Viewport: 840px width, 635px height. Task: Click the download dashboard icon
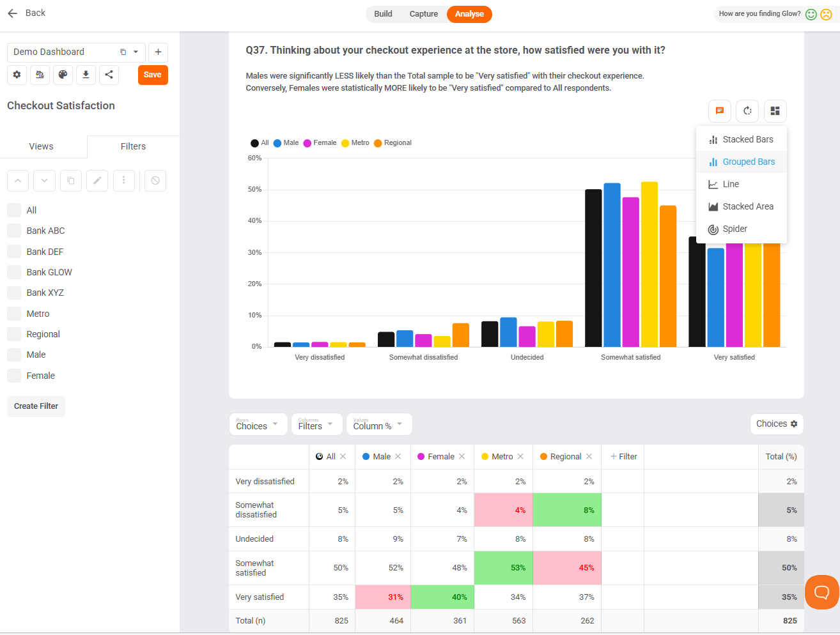tap(86, 75)
